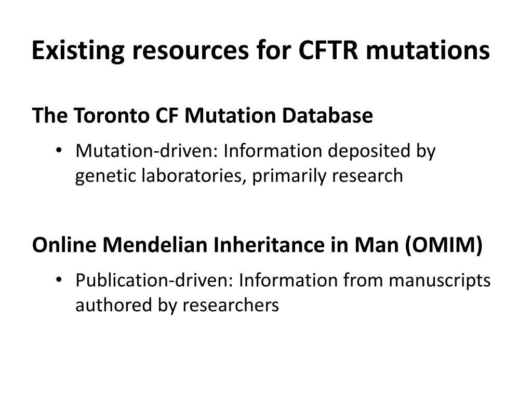Screen dimensions: 532x399
Task: Click the word 'researchers' in the last line
Action: pyautogui.click(x=231, y=305)
